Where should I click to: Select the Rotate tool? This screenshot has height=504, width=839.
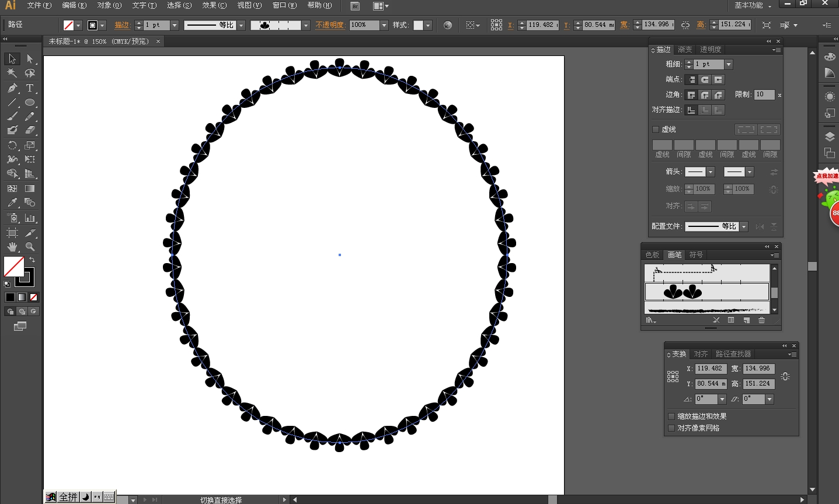12,145
